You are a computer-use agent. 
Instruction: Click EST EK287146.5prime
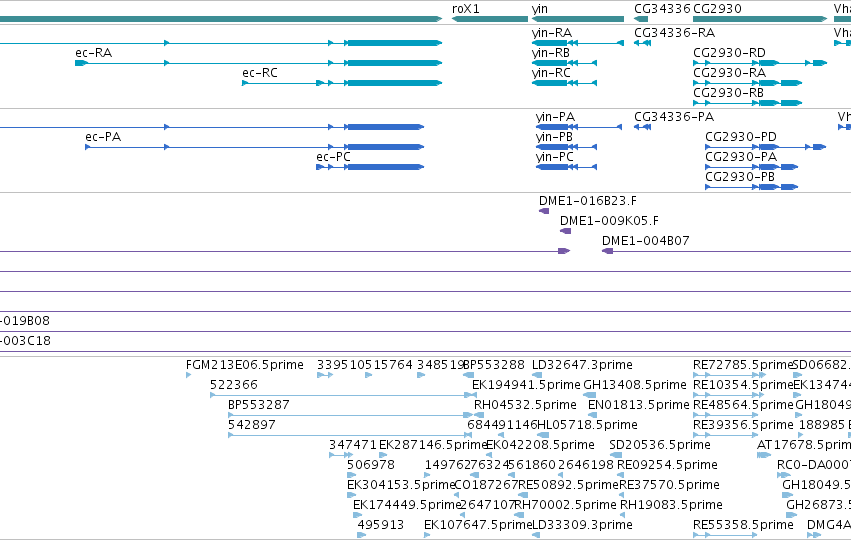click(x=383, y=455)
